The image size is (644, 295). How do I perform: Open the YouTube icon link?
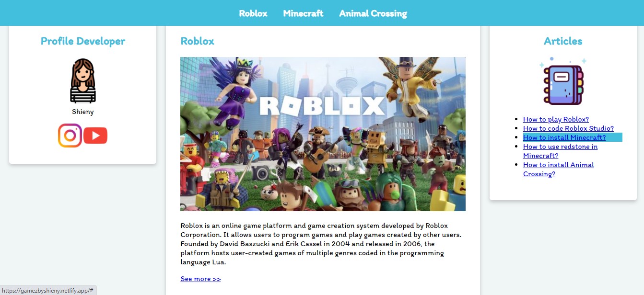[95, 136]
